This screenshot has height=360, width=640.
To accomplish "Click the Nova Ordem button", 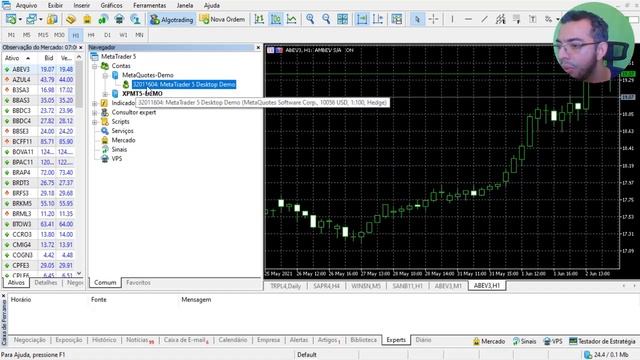I will pos(222,19).
